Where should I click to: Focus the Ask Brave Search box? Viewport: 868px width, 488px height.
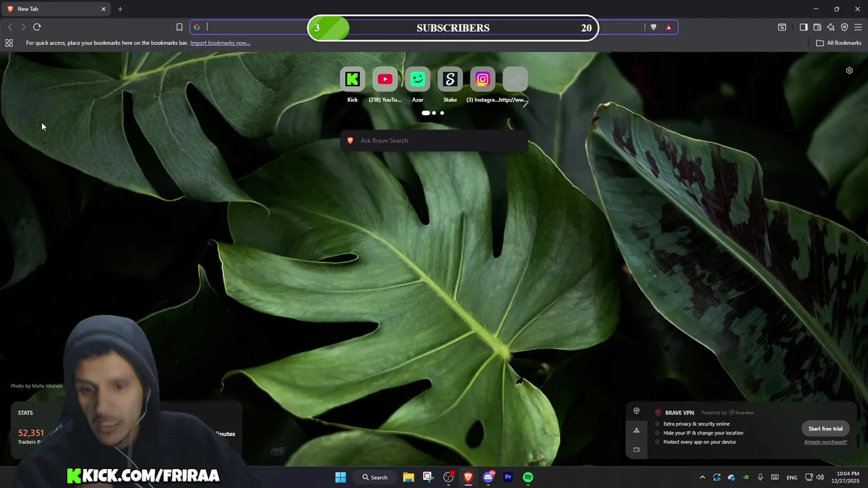pos(434,140)
